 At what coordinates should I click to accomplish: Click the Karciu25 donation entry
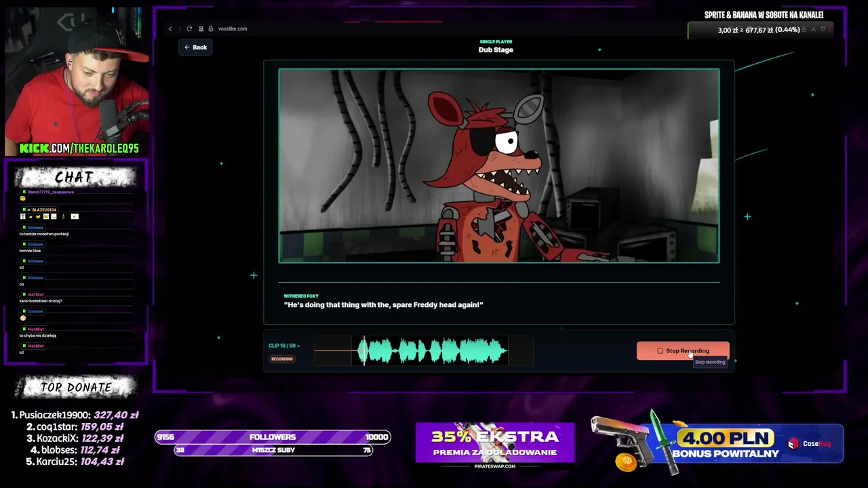click(75, 462)
